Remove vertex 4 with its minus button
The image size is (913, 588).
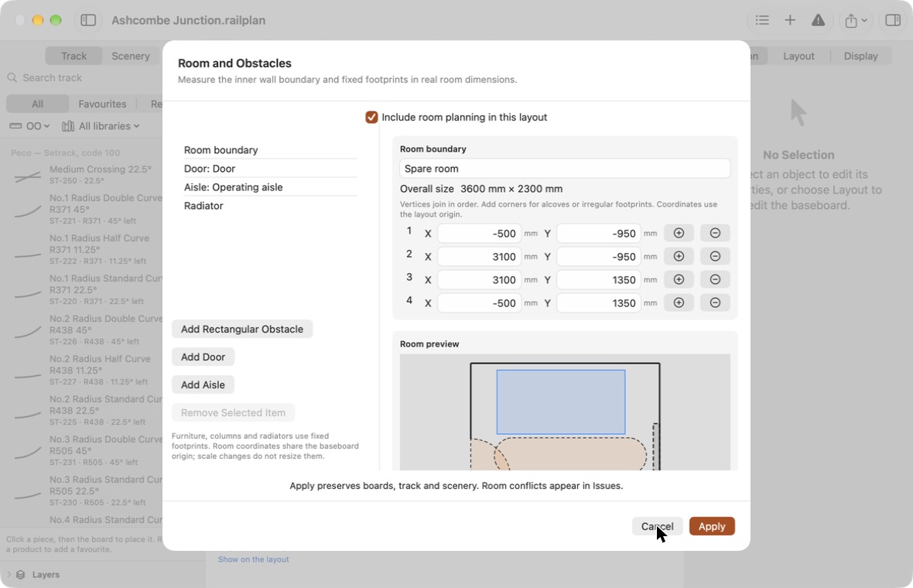click(x=715, y=303)
